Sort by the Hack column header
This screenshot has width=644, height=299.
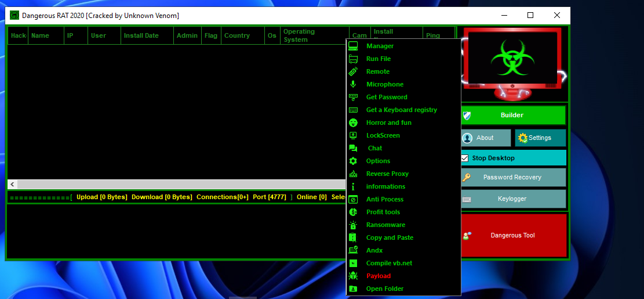pos(18,35)
